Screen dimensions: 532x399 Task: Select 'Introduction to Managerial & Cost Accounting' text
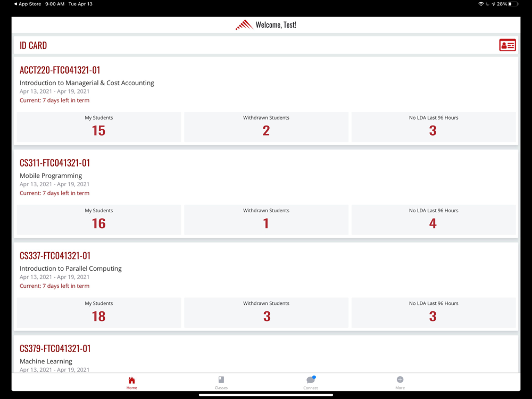point(87,83)
